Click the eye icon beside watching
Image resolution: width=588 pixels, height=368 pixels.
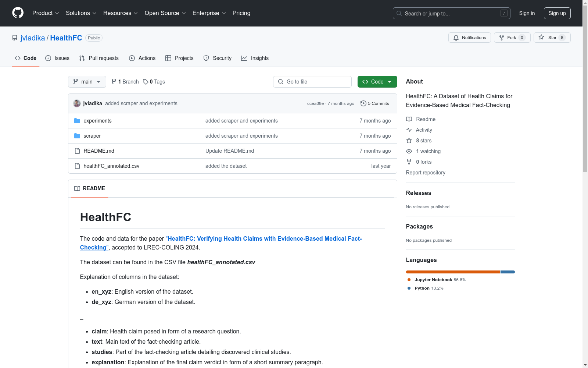(409, 151)
